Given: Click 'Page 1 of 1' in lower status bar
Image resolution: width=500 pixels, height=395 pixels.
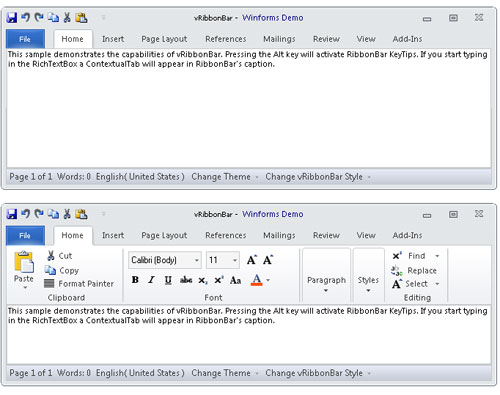Looking at the screenshot, I should [31, 373].
